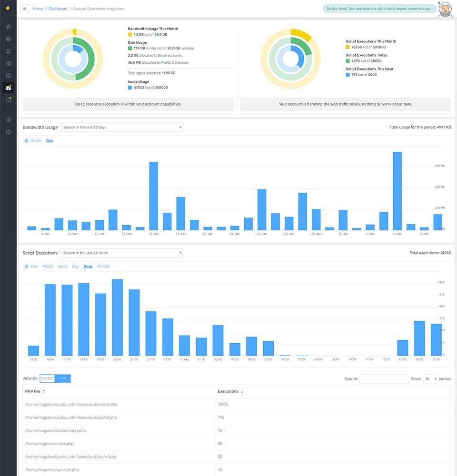Click the globe icon in the left sidebar
457x476 pixels.
pos(8,51)
